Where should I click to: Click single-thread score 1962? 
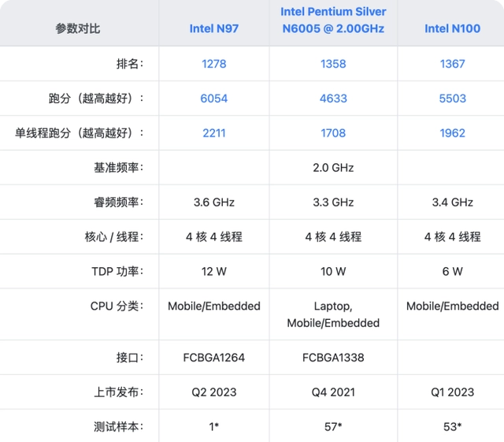[452, 133]
